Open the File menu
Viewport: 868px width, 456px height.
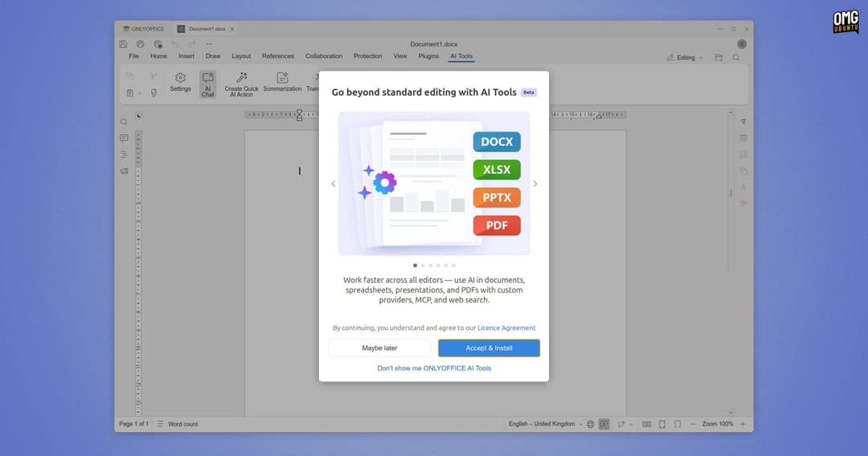click(134, 56)
